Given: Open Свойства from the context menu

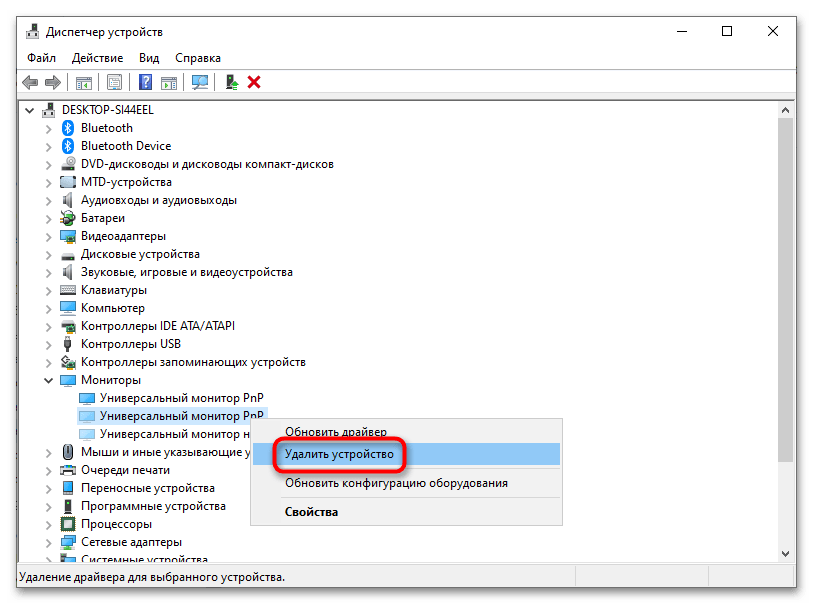Looking at the screenshot, I should click(x=311, y=512).
